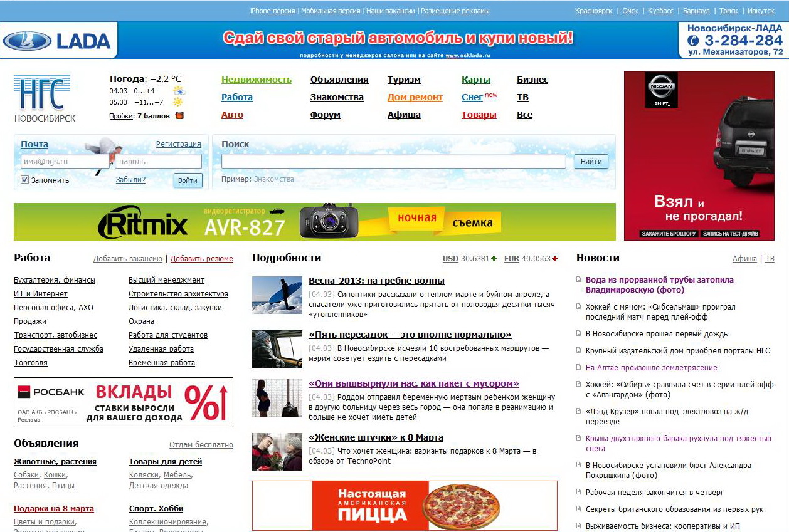789x532 pixels.
Task: Open the Регистрация link
Action: 178,144
